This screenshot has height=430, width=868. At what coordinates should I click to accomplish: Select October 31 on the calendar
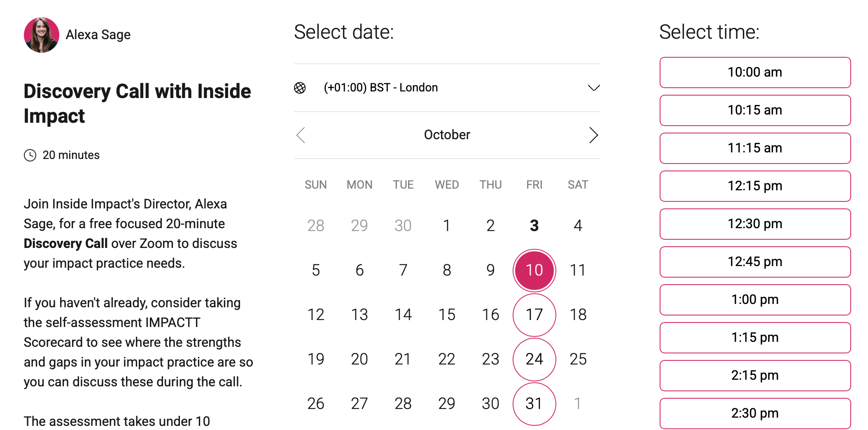coord(534,404)
